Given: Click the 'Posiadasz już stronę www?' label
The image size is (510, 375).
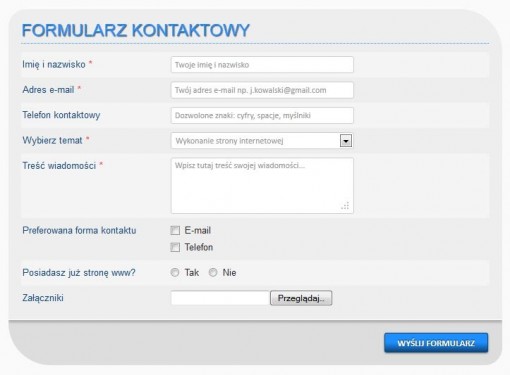Looking at the screenshot, I should pos(79,273).
